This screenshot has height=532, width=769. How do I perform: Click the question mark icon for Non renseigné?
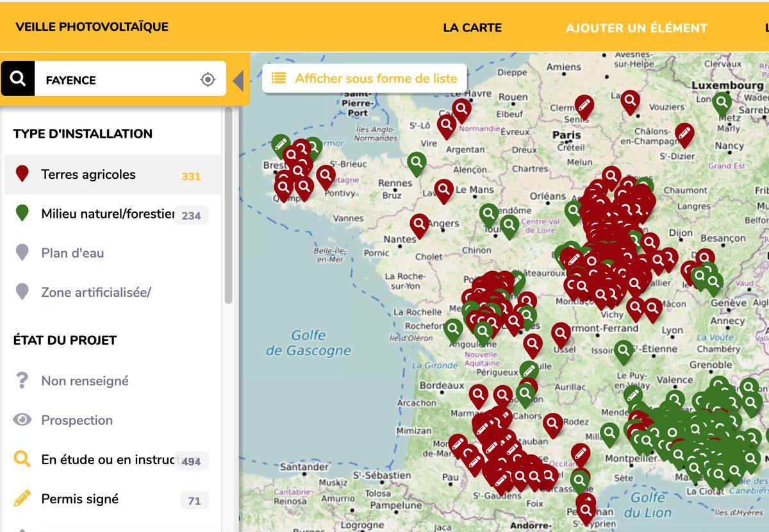tap(22, 381)
